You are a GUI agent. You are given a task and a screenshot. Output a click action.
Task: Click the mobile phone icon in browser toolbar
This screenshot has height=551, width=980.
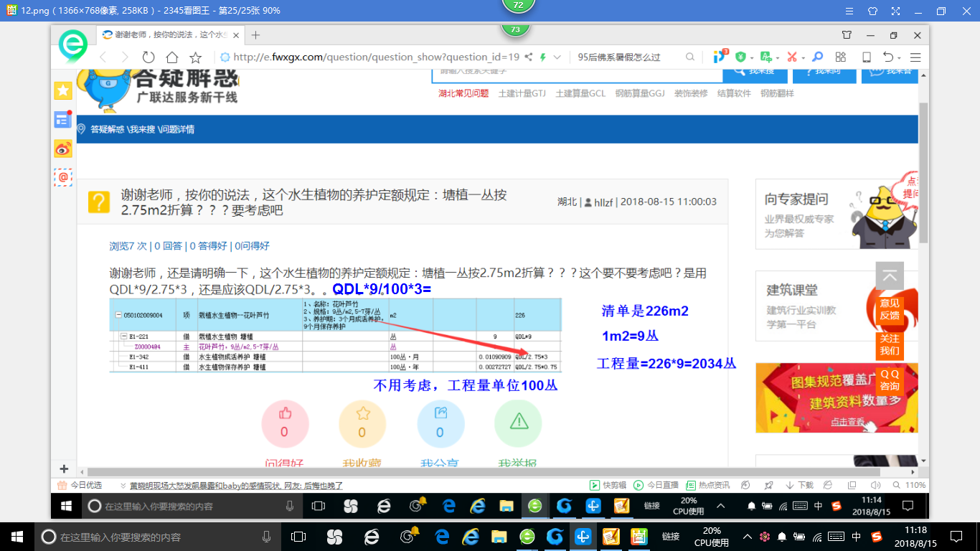pyautogui.click(x=866, y=57)
